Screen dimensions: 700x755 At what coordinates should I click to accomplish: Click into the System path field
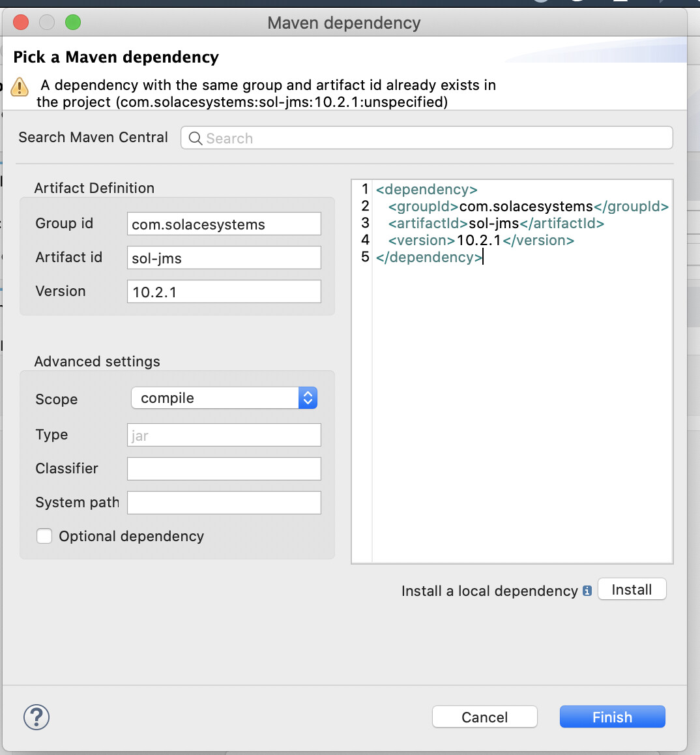[224, 502]
